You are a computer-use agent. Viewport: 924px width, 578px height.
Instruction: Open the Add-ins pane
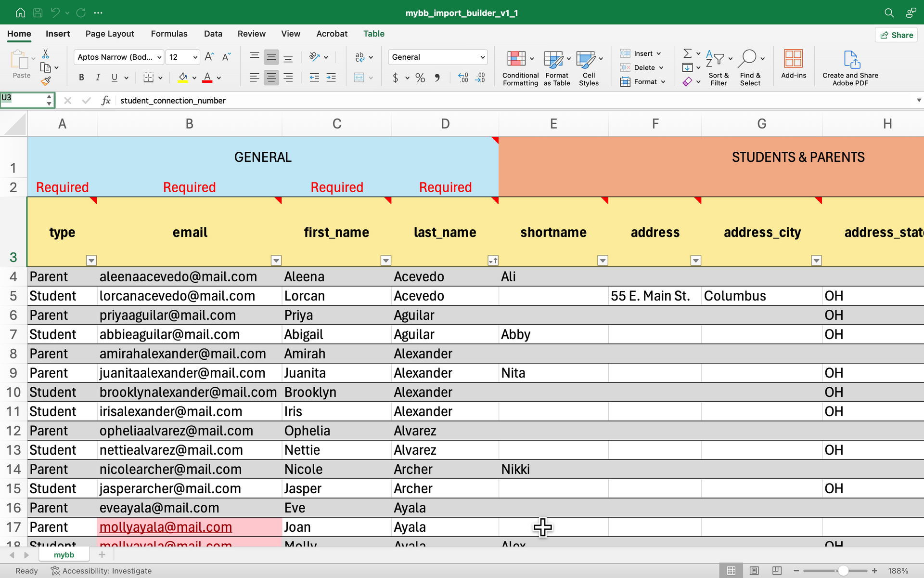pyautogui.click(x=794, y=64)
